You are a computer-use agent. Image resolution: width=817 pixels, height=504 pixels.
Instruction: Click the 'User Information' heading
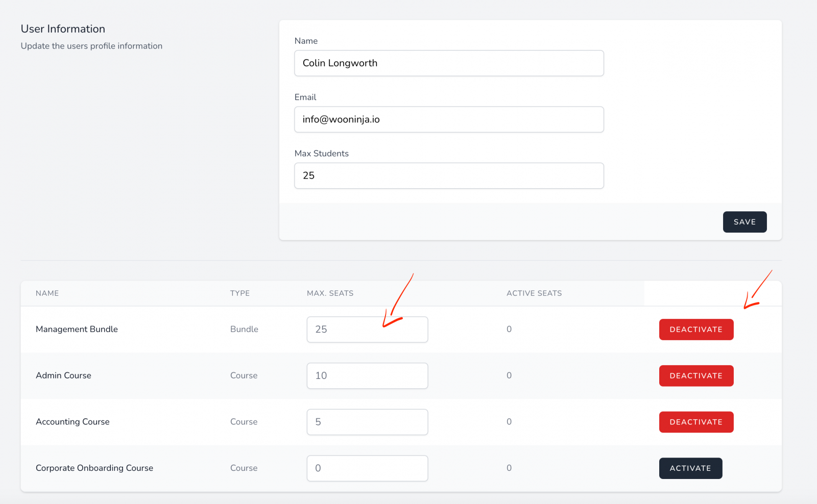click(63, 29)
